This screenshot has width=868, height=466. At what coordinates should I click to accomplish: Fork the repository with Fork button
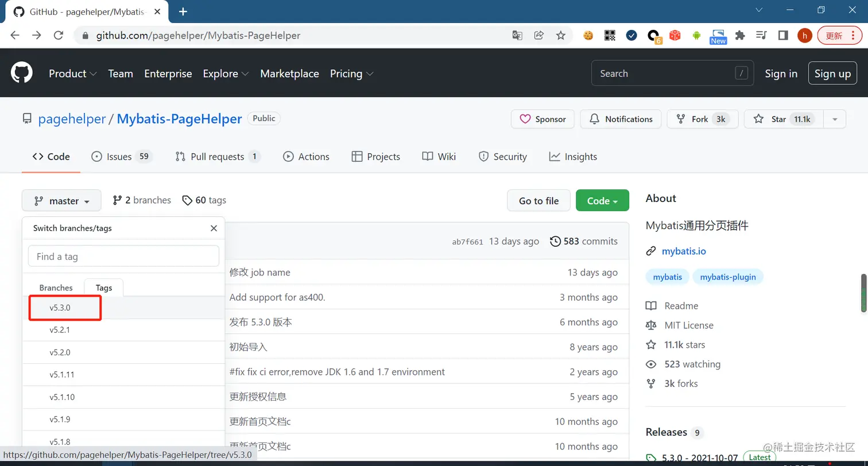tap(703, 119)
